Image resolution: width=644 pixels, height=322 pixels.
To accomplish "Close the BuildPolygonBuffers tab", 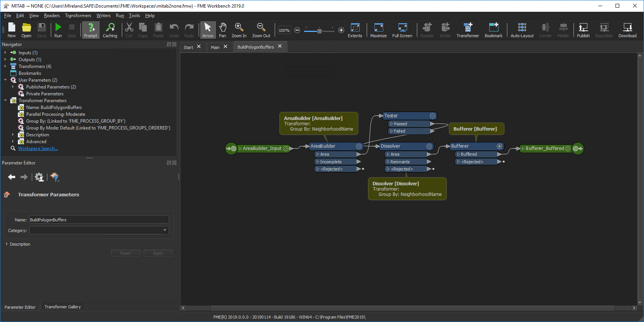I will 280,46.
